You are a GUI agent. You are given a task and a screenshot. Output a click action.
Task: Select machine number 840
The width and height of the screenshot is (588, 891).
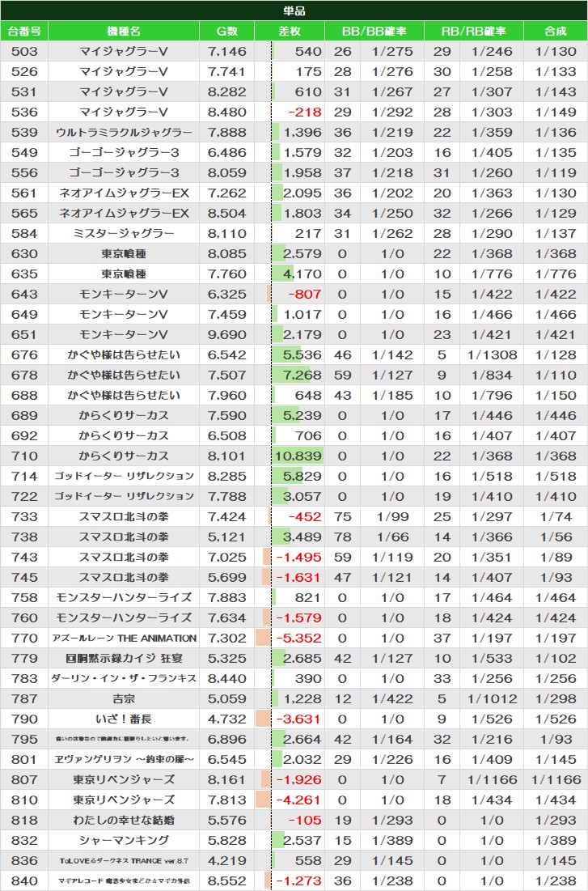[x=24, y=880]
